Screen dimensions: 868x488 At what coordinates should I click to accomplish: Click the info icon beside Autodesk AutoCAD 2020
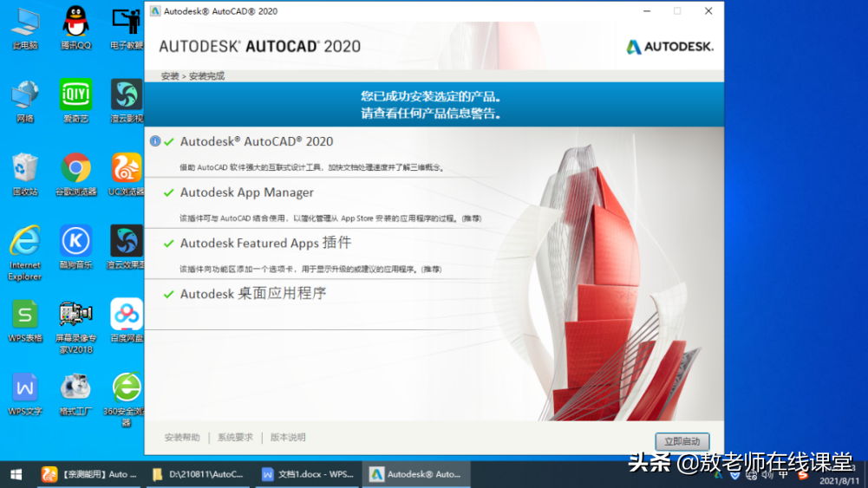[x=155, y=141]
